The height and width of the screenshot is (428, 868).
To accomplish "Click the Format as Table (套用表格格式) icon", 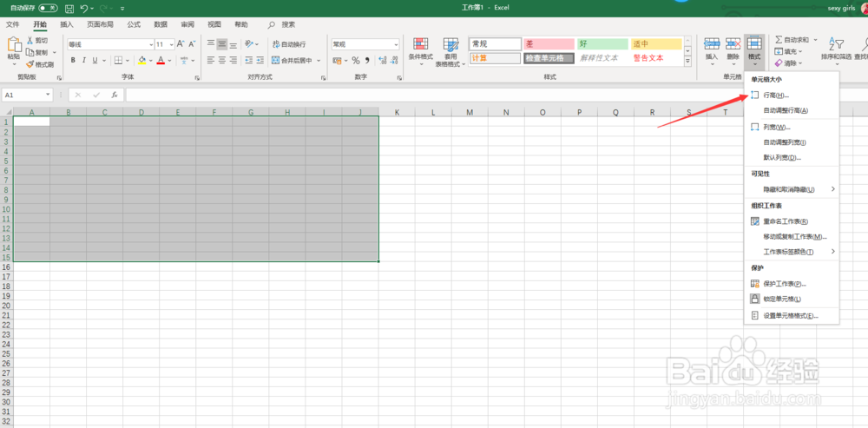I will tap(450, 44).
